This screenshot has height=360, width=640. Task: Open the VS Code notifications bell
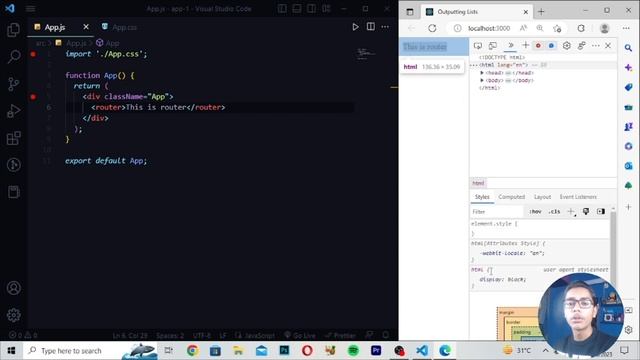pos(386,335)
